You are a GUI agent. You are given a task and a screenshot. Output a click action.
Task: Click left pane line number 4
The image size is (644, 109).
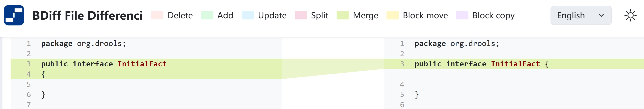click(29, 74)
